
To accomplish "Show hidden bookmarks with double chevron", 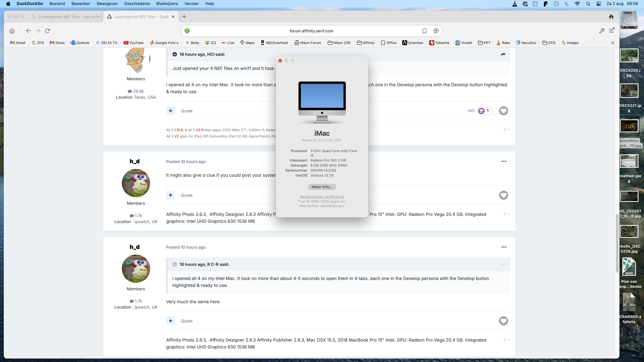I will tap(613, 43).
